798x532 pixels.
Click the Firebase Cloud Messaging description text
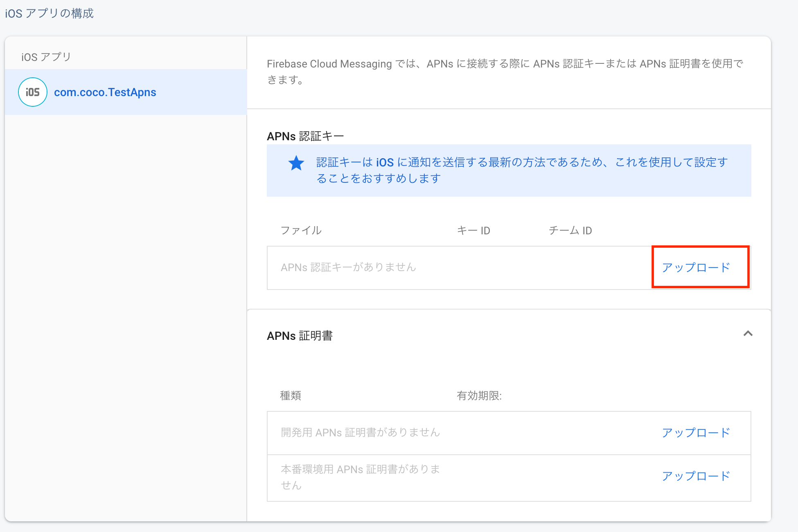(505, 72)
